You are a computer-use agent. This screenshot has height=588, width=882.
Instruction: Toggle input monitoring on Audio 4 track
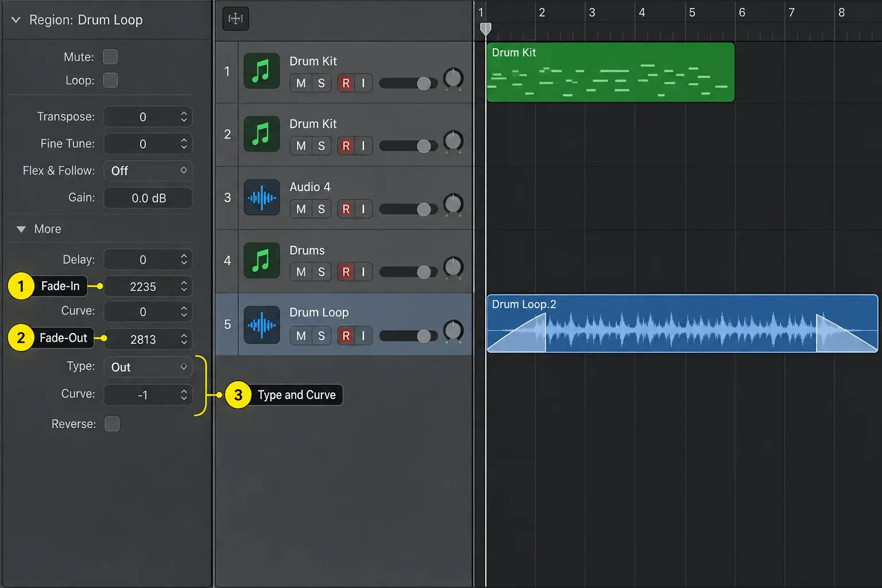click(363, 209)
